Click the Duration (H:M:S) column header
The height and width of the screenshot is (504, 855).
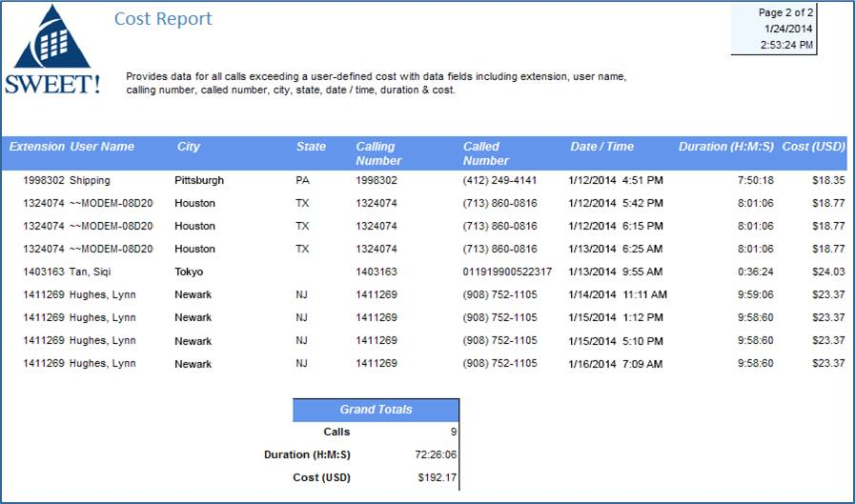[x=725, y=147]
